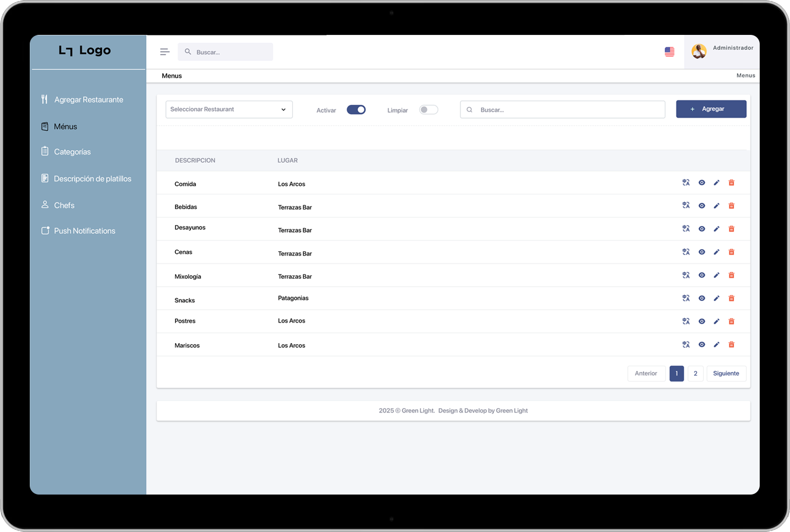Image resolution: width=790 pixels, height=532 pixels.
Task: Open the Seleccionar Restaurant dropdown
Action: coord(229,110)
